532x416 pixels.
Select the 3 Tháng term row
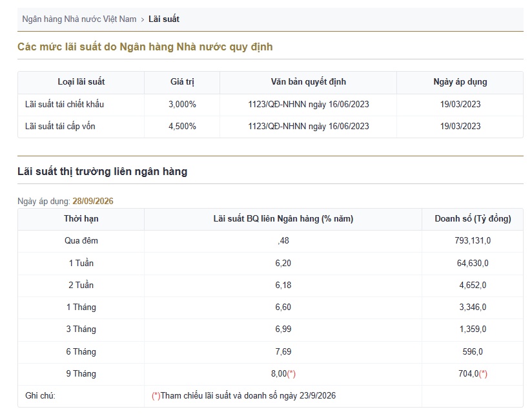point(271,329)
